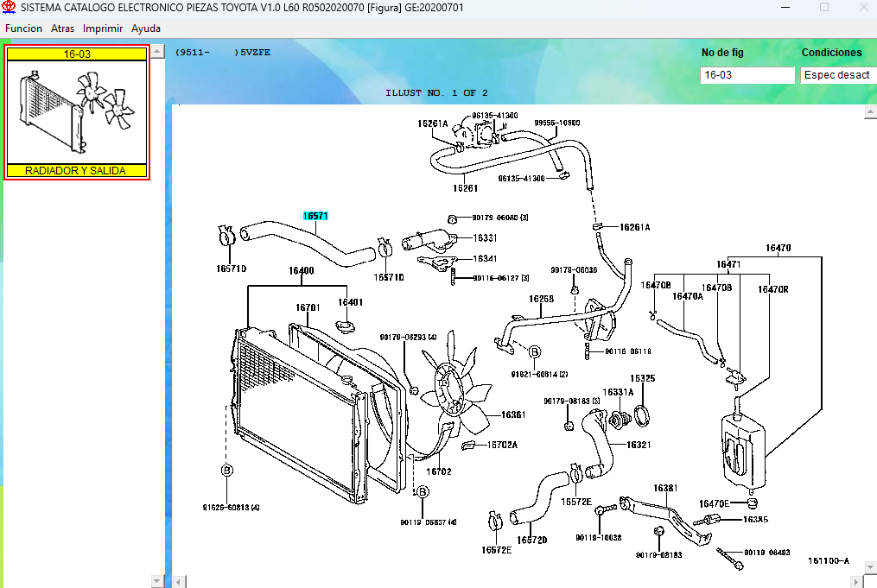Viewport: 877px width, 588px height.
Task: Click the Condiciones field showing Espec desact
Action: tap(838, 75)
